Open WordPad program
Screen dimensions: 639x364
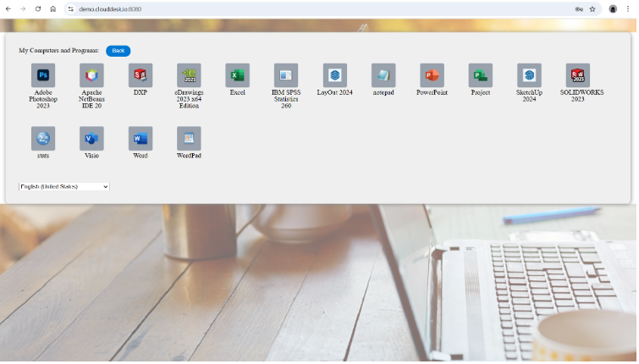[189, 138]
